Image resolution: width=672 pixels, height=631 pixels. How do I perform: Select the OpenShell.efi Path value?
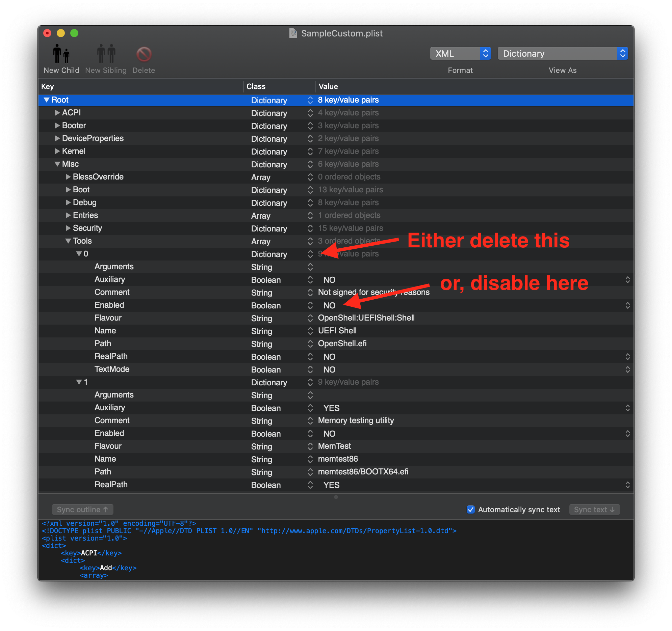342,344
